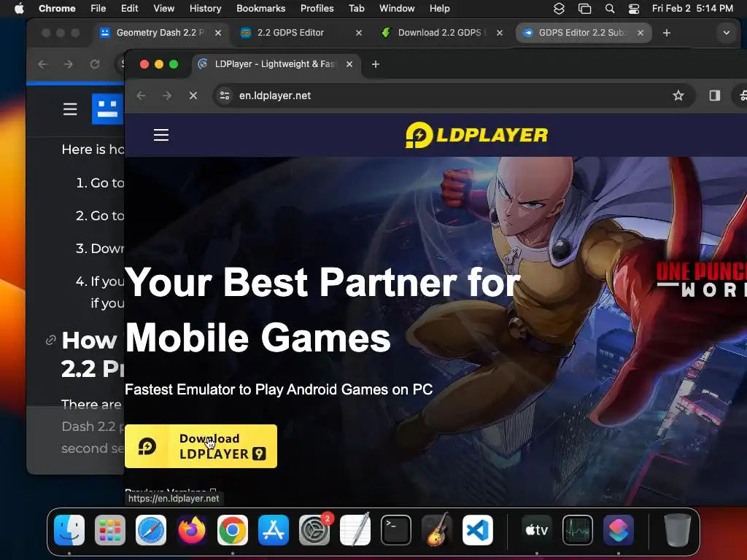Open Shortcuts app from the Dock
The image size is (747, 560).
[x=619, y=530]
